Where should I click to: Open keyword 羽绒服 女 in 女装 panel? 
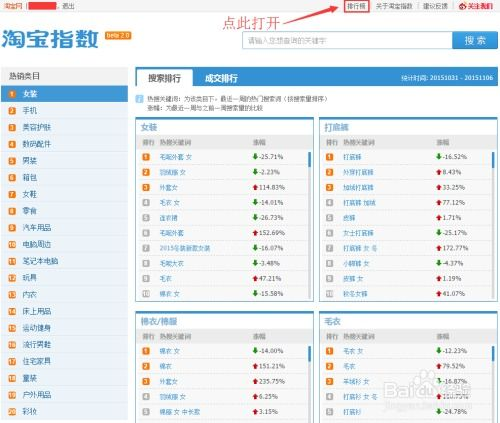tap(172, 172)
